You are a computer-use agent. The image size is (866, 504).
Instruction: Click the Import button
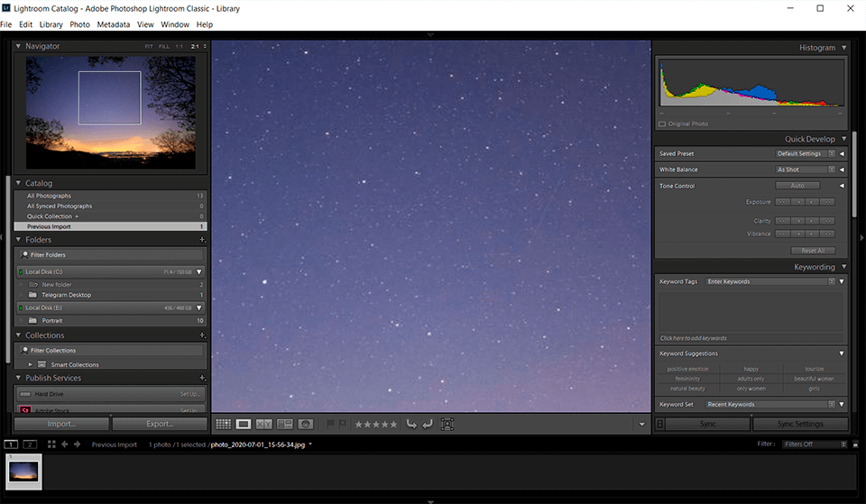(x=61, y=424)
